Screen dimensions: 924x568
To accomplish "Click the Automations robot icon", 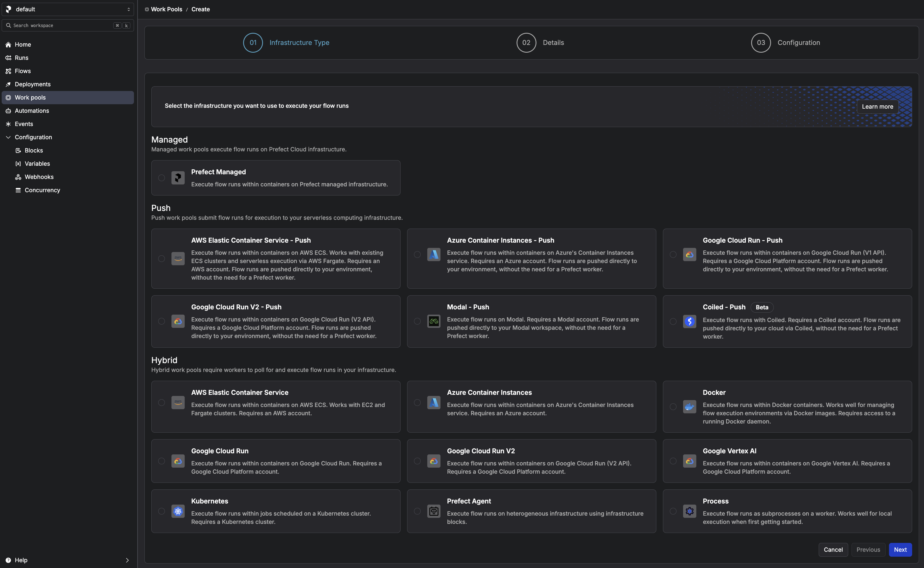I will 8,111.
